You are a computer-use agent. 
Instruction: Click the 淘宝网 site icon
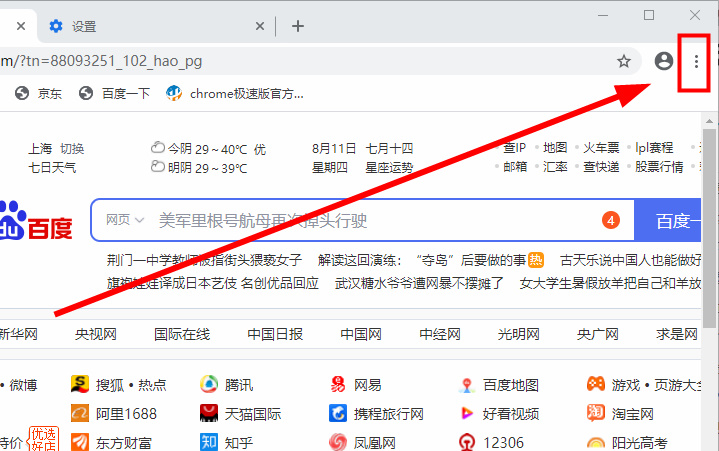coord(596,413)
